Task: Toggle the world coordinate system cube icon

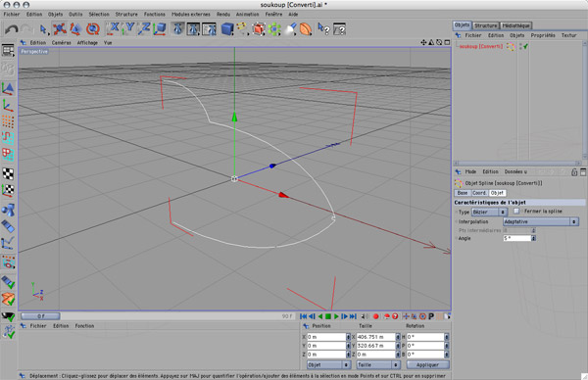Action: (160, 28)
